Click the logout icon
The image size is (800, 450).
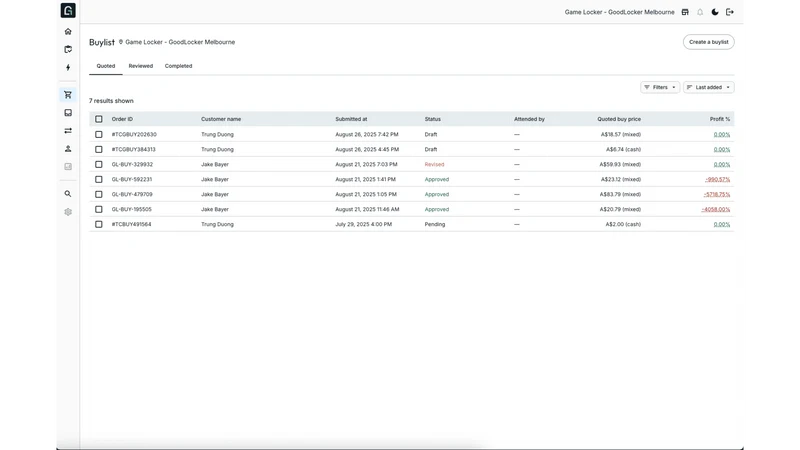(x=730, y=12)
